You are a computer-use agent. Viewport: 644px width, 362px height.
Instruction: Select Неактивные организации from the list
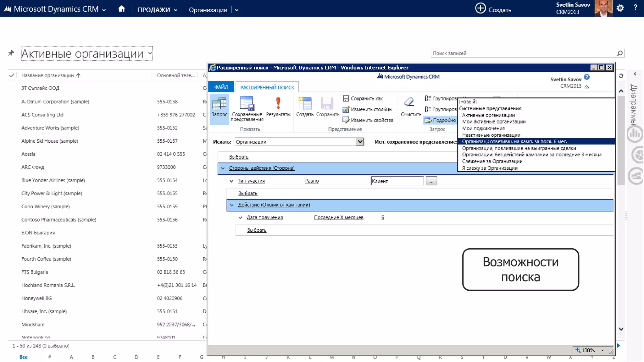pyautogui.click(x=491, y=135)
